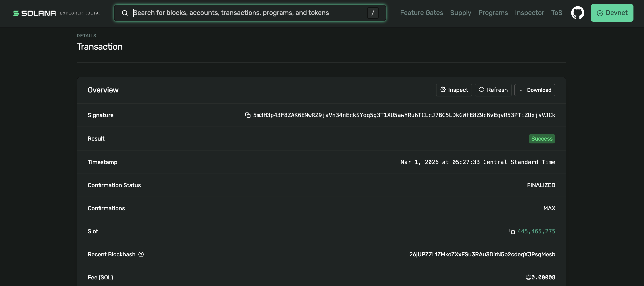The width and height of the screenshot is (644, 286).
Task: Click the Recent Blockhash help question icon
Action: pos(141,254)
